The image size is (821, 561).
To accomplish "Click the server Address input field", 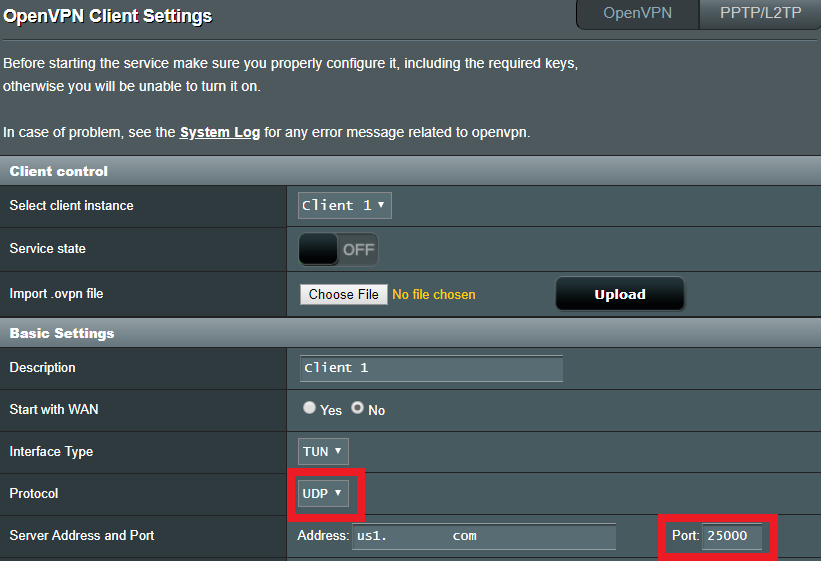I will (x=484, y=536).
